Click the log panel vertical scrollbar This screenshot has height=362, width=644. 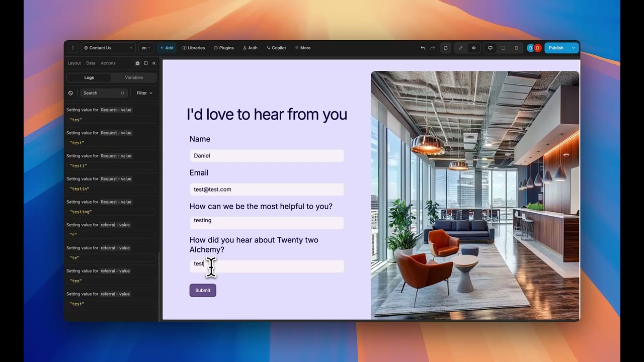[x=159, y=287]
